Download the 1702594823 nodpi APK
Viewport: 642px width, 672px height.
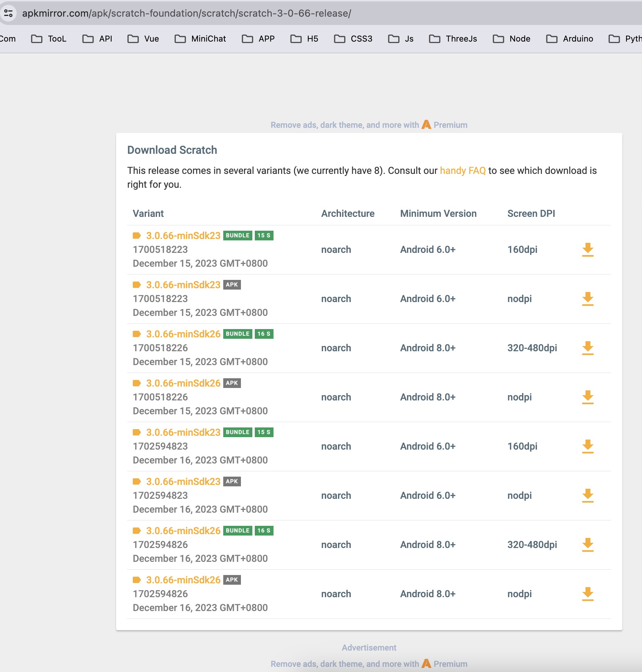(588, 495)
